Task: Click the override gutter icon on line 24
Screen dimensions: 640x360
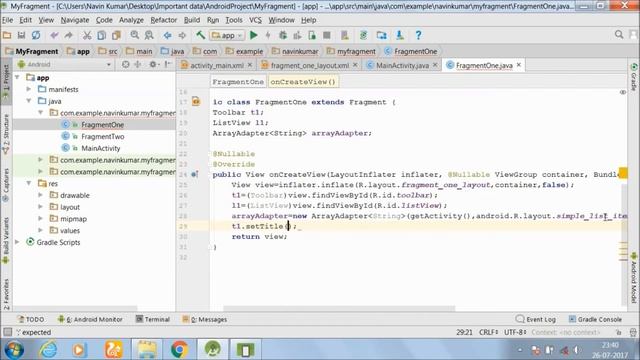Action: pyautogui.click(x=195, y=174)
